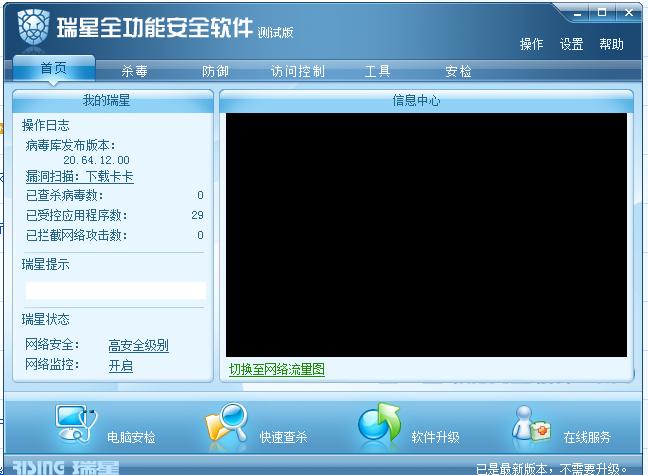The height and width of the screenshot is (475, 648).
Task: Click the white 瑞星提示 message box
Action: 115,290
